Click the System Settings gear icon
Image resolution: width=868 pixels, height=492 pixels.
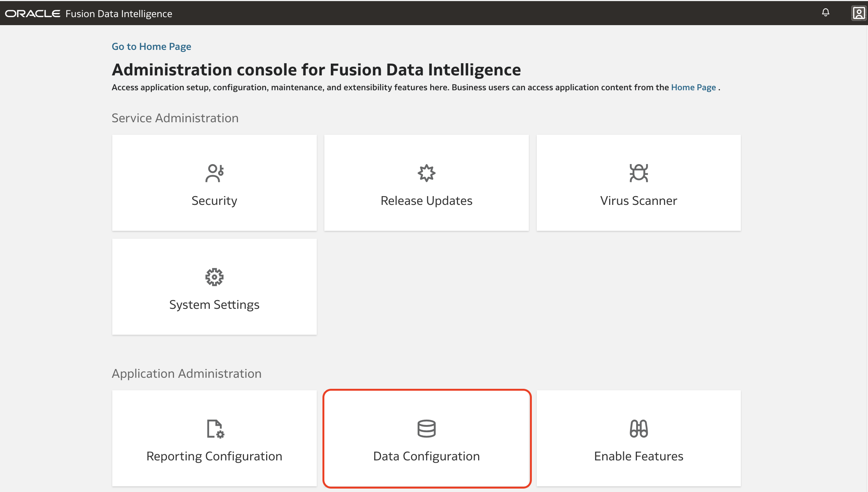tap(214, 277)
